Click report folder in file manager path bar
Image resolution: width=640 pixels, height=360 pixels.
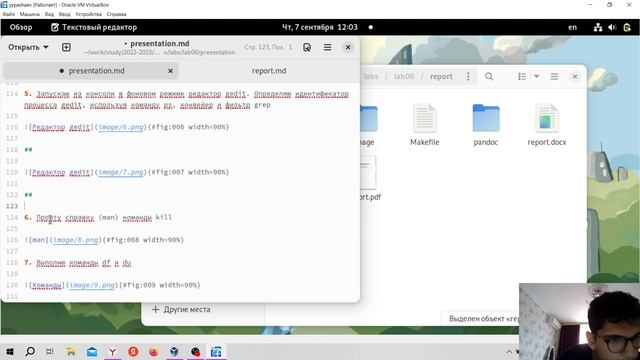pos(441,76)
